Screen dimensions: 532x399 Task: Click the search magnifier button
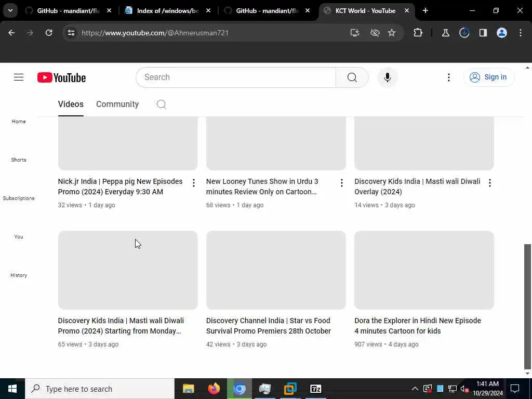coord(352,77)
